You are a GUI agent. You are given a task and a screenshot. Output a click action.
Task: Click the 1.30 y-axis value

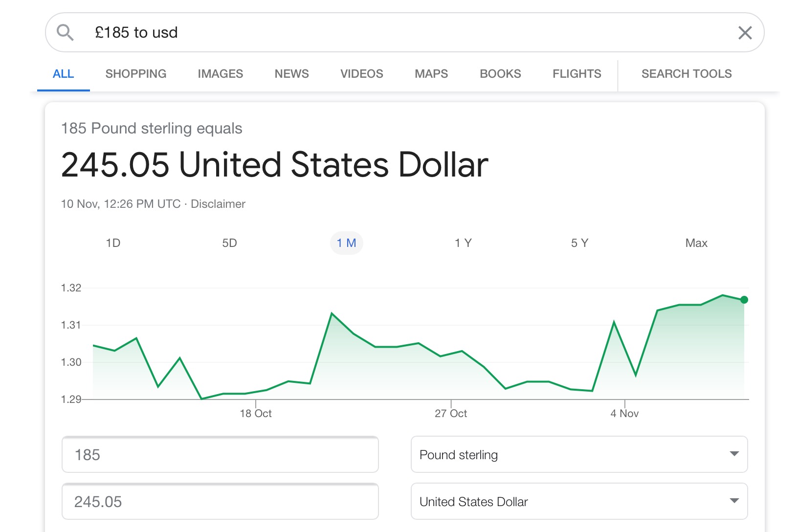tap(71, 362)
